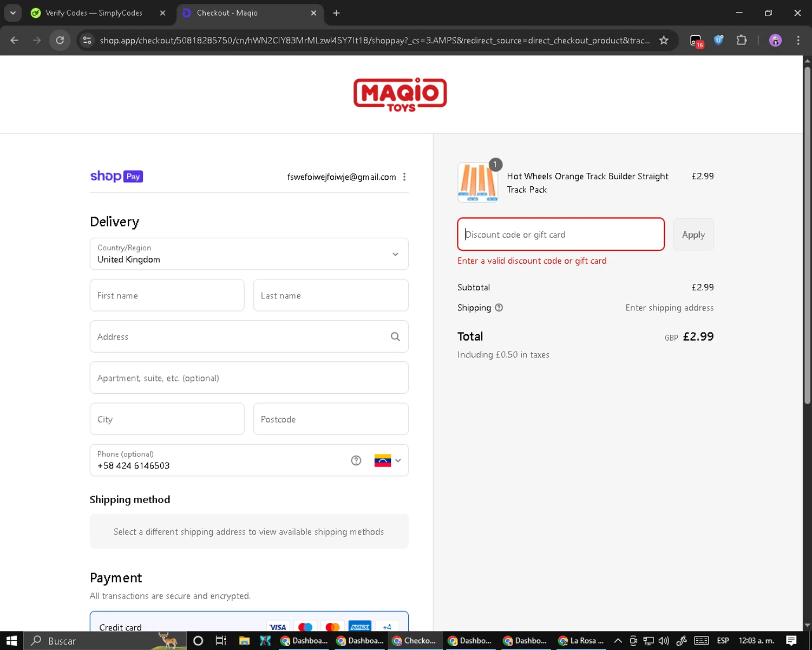The image size is (812, 650).
Task: Close the Checkout - Maqio tab
Action: pyautogui.click(x=313, y=13)
